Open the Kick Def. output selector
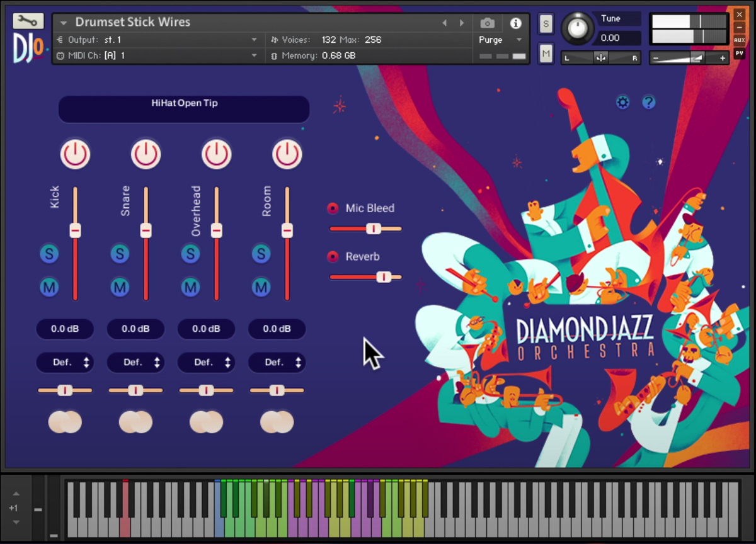 [65, 363]
